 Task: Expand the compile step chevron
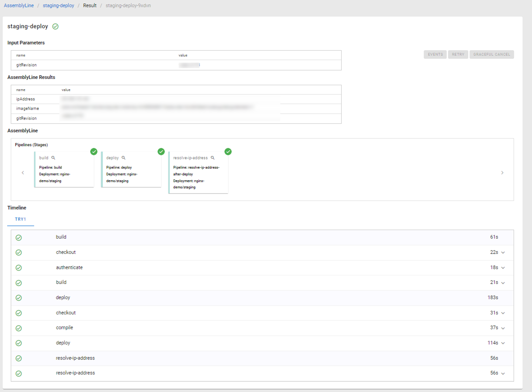503,328
